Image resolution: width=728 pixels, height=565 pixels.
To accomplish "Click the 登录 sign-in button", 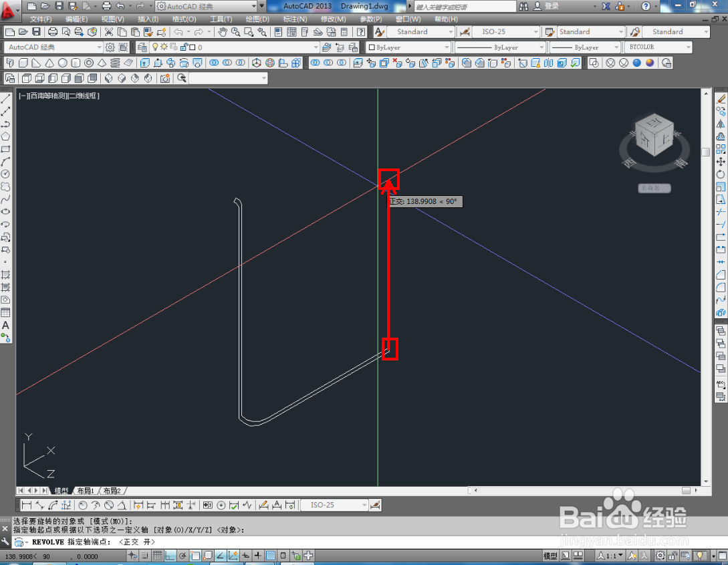I will click(546, 6).
